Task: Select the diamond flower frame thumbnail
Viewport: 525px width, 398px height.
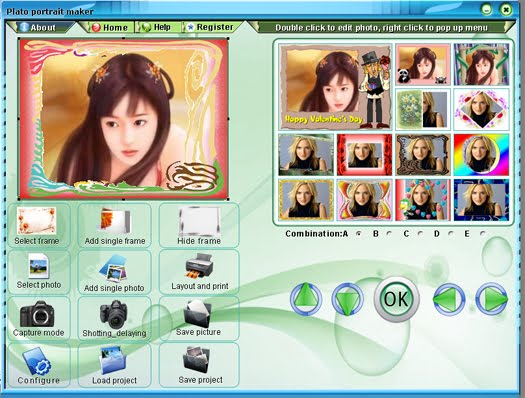Action: (x=481, y=109)
